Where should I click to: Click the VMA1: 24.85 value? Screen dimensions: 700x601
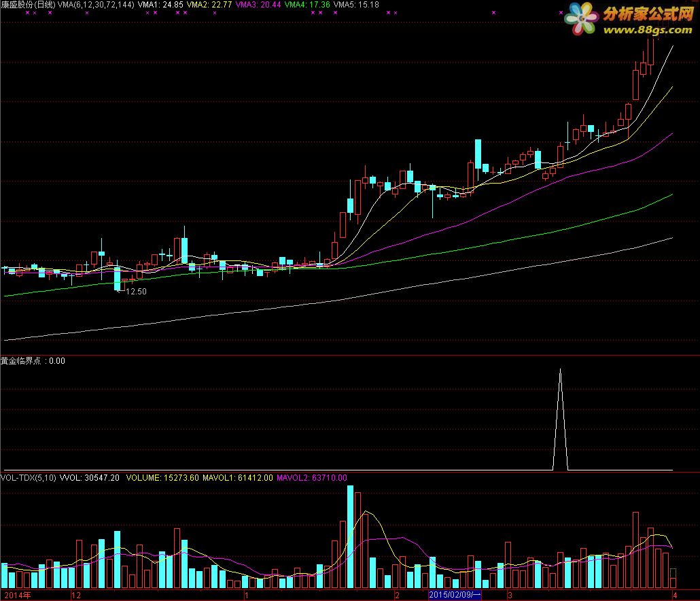[x=160, y=5]
